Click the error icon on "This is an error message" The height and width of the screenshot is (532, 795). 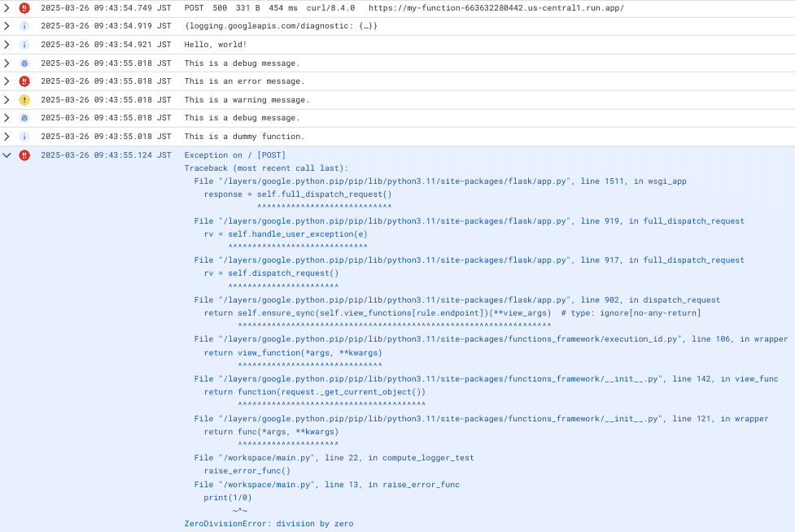24,81
